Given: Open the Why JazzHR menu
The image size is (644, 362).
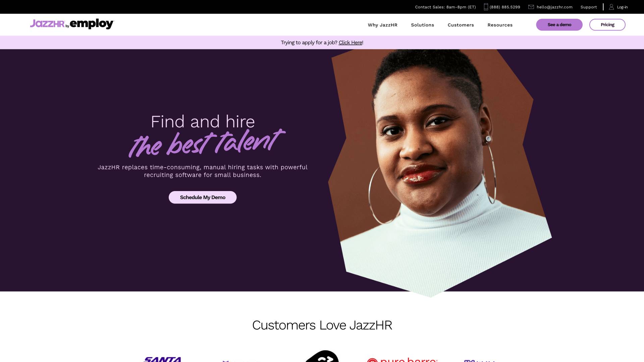Looking at the screenshot, I should pyautogui.click(x=382, y=25).
